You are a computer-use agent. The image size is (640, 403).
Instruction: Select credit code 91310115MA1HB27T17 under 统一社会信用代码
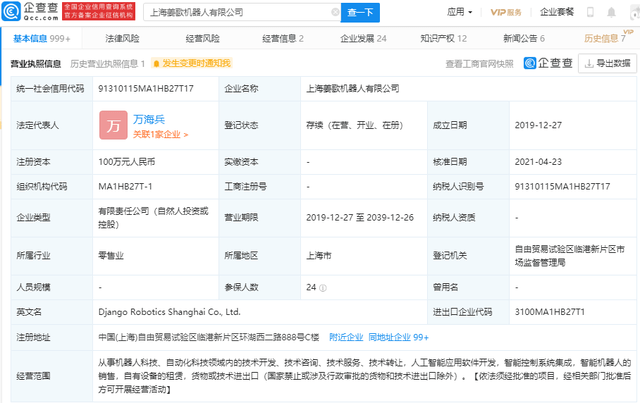click(146, 89)
